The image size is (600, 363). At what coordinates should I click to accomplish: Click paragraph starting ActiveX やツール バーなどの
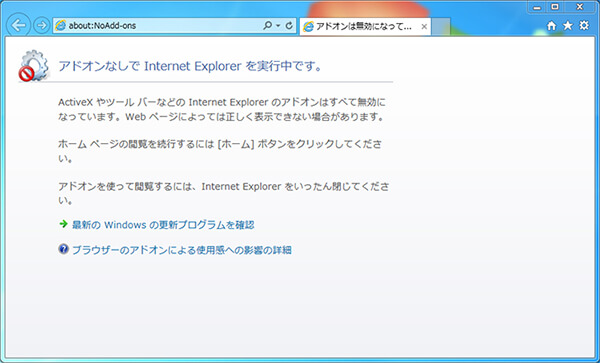click(222, 109)
